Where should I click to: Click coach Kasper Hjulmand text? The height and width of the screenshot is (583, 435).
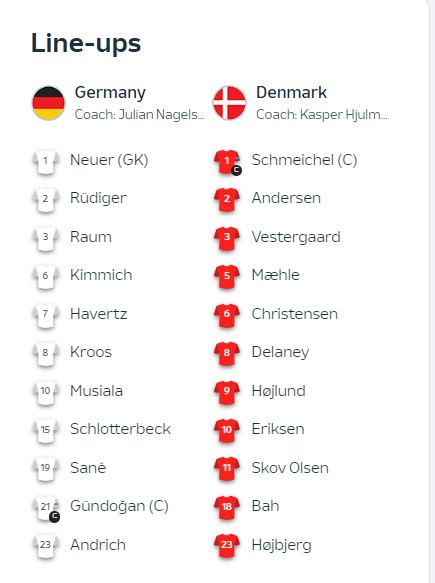click(322, 115)
